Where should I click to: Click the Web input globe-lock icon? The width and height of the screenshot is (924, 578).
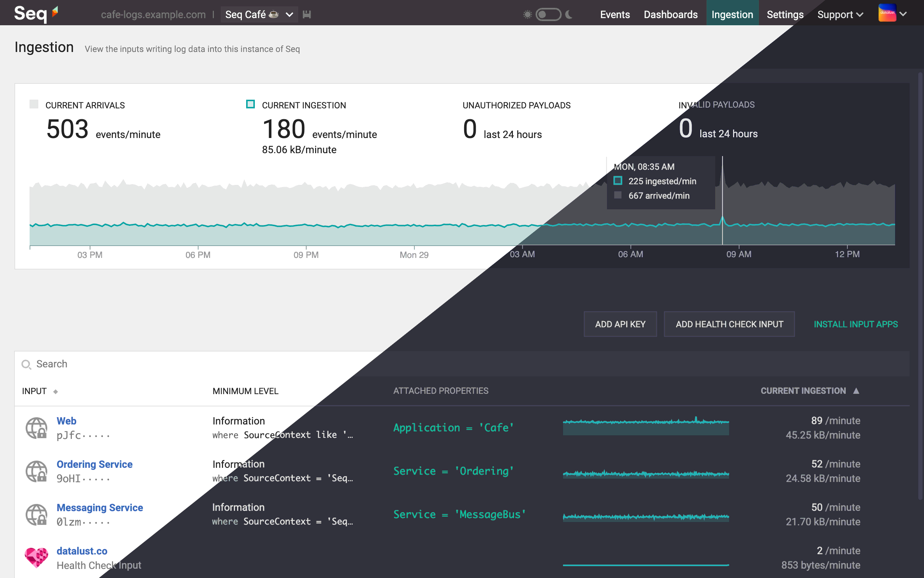point(36,428)
